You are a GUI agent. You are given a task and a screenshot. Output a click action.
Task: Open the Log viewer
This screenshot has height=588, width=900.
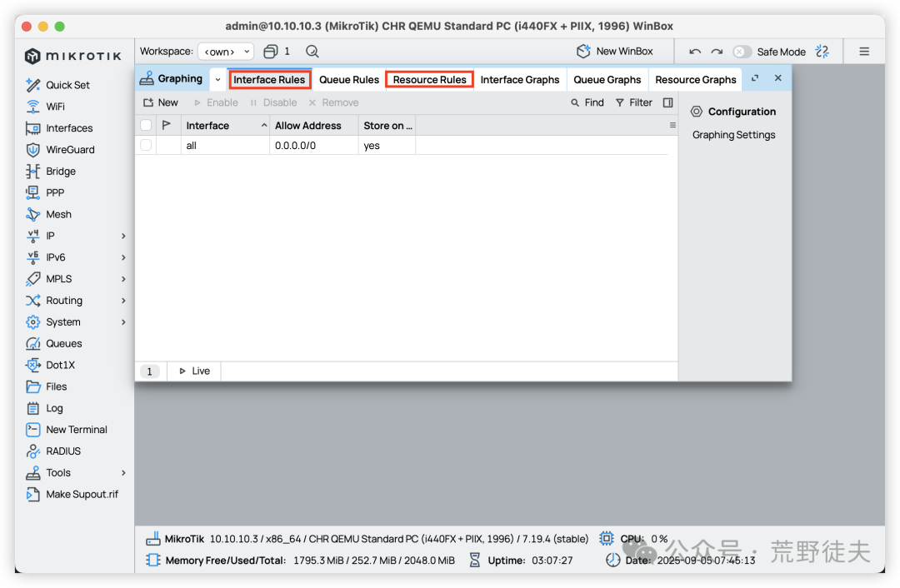[x=44, y=408]
